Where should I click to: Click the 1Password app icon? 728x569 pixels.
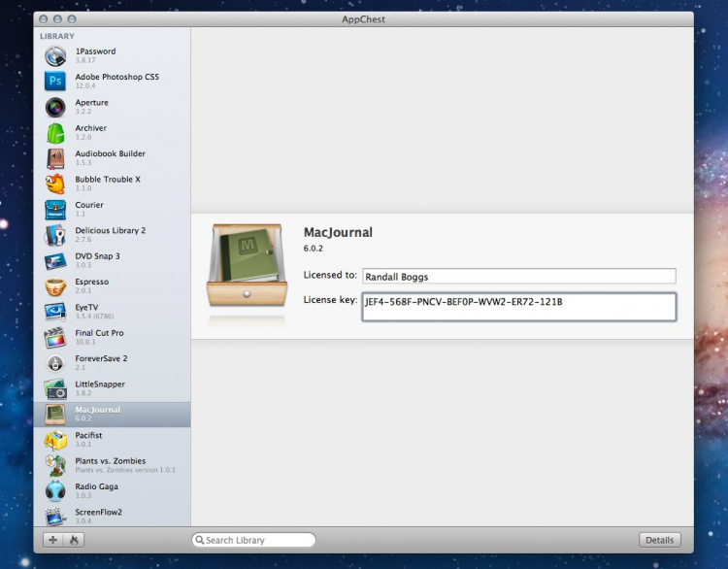tap(55, 55)
